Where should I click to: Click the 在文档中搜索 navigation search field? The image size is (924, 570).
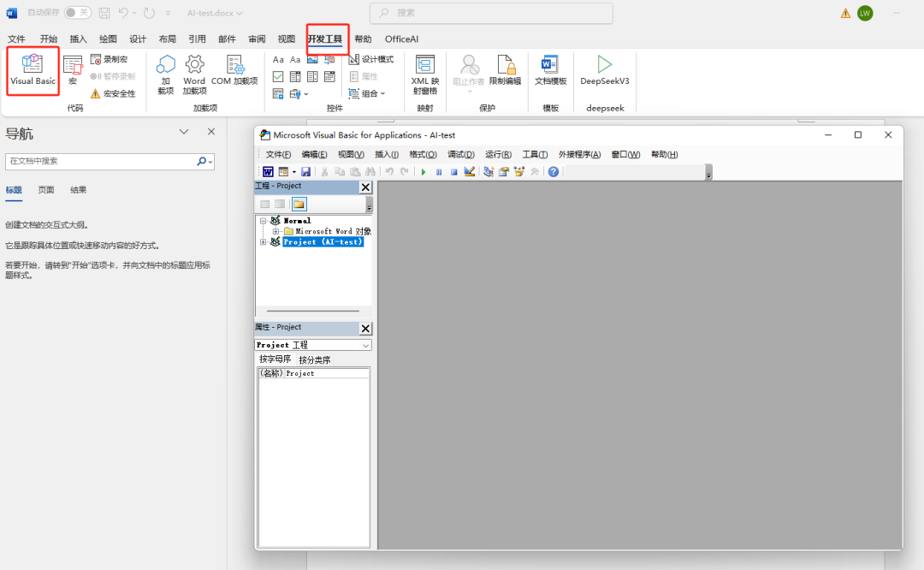pos(101,161)
